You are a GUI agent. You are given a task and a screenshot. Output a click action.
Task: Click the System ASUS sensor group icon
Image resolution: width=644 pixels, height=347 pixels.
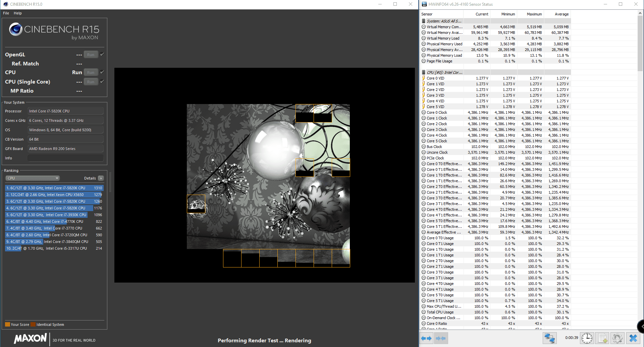click(424, 21)
